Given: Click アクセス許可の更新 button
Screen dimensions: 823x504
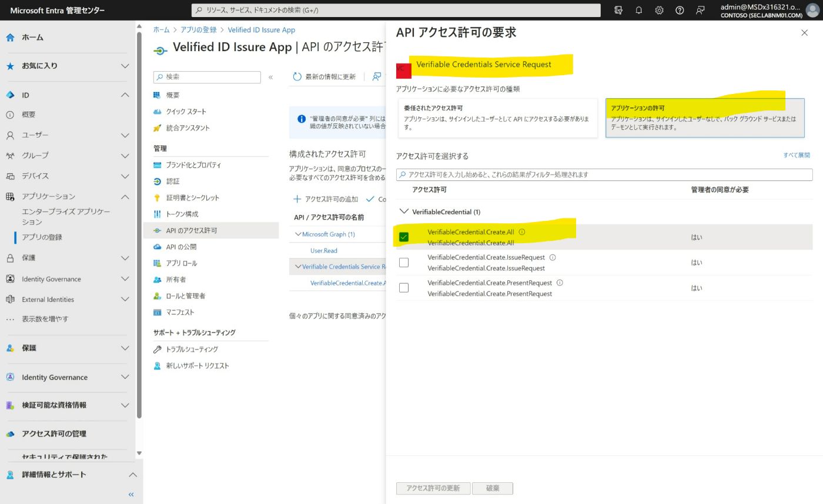Looking at the screenshot, I should pos(433,488).
